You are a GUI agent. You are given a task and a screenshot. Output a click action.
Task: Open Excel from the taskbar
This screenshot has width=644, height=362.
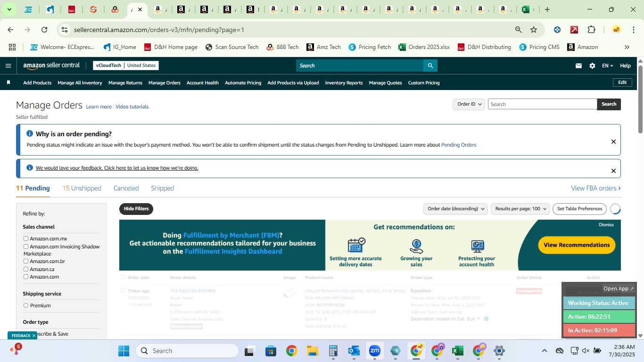pyautogui.click(x=457, y=351)
